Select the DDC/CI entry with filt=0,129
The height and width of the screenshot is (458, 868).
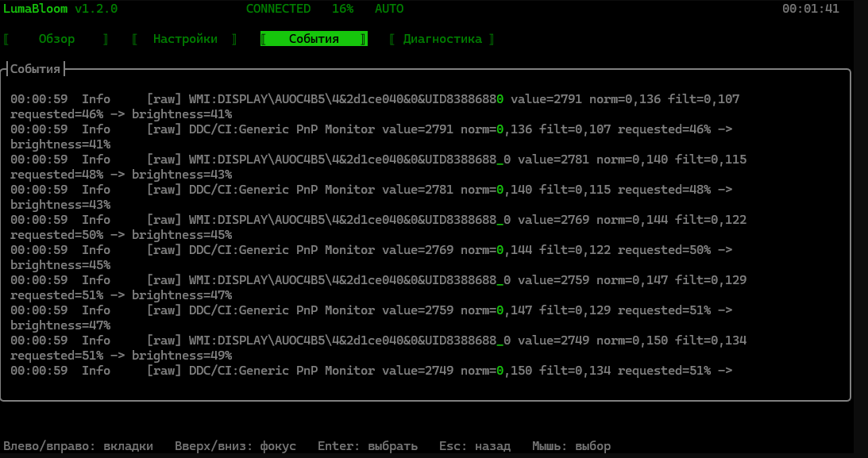pyautogui.click(x=372, y=318)
